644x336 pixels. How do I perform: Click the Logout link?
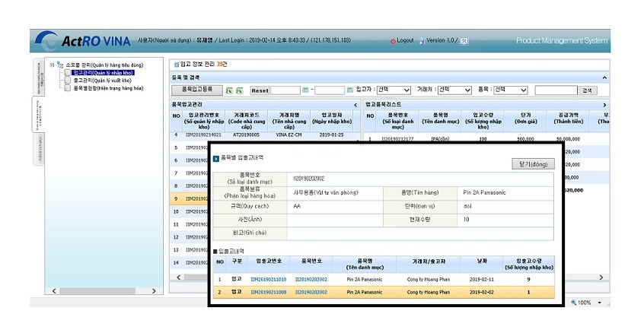(405, 40)
